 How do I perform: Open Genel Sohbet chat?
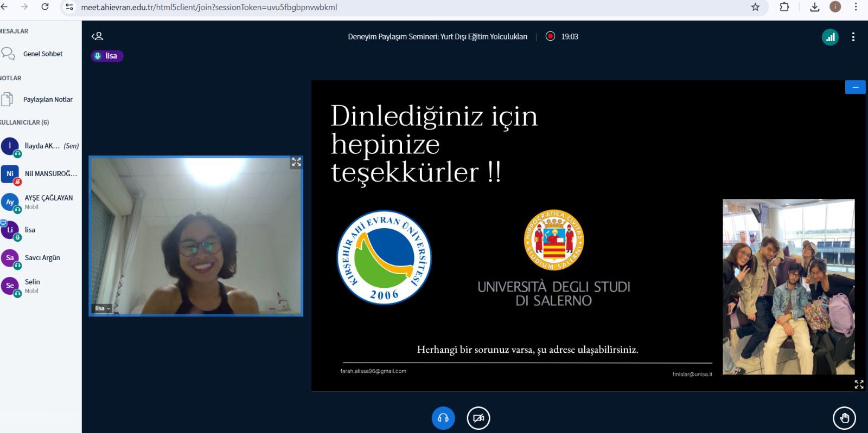[42, 54]
